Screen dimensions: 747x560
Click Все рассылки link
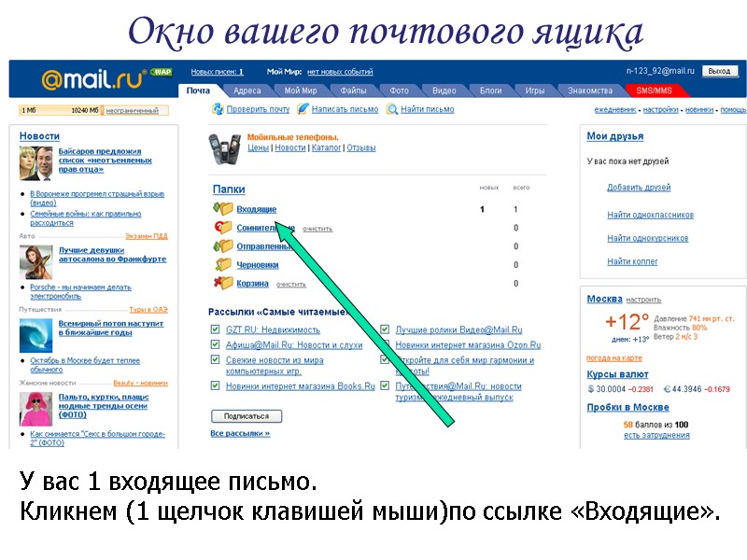click(240, 433)
